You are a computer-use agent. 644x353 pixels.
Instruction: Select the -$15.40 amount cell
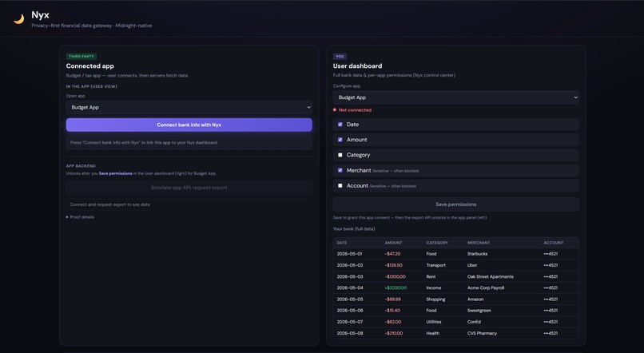392,311
